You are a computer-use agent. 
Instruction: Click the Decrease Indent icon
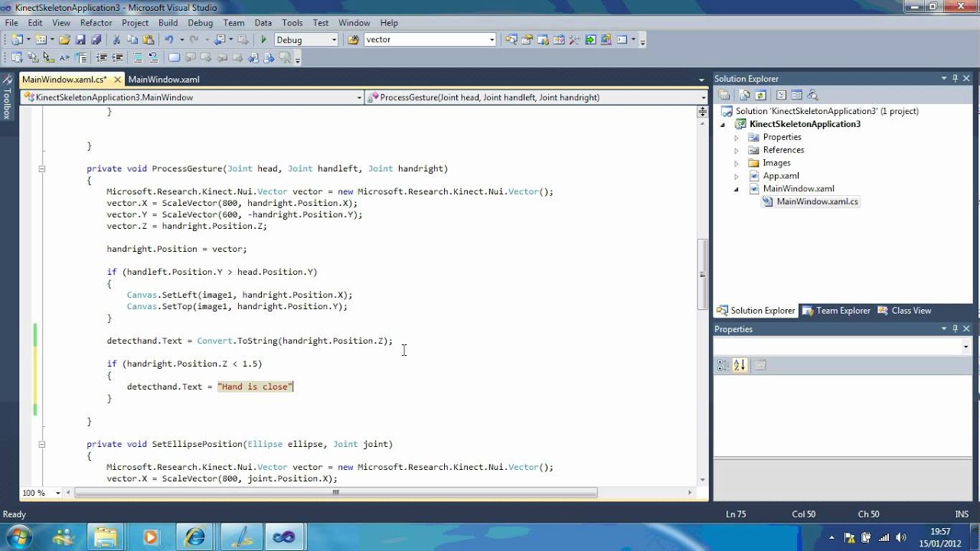coord(101,57)
